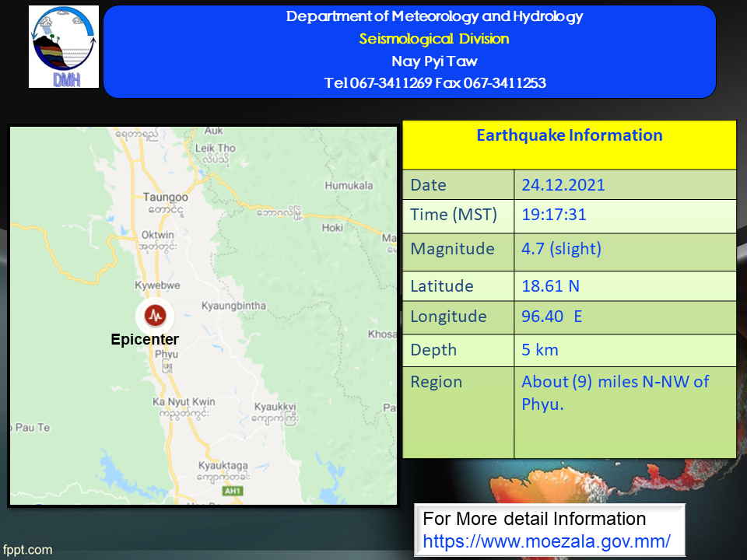Click the 'Latitude' label cell
This screenshot has height=560, width=747.
click(458, 285)
